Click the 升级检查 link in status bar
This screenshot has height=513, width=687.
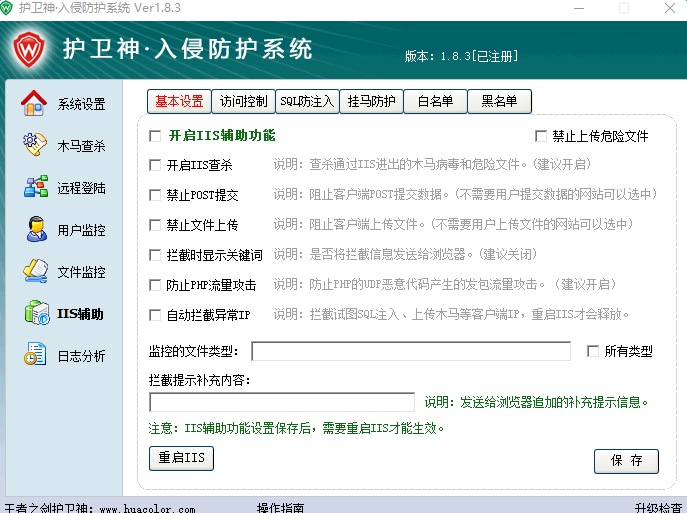tap(658, 507)
